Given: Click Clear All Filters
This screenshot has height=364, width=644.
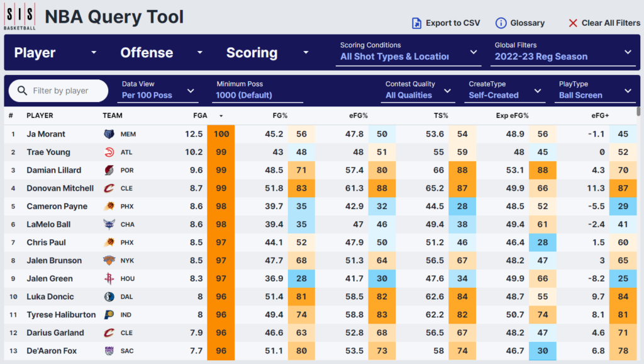Looking at the screenshot, I should coord(604,23).
